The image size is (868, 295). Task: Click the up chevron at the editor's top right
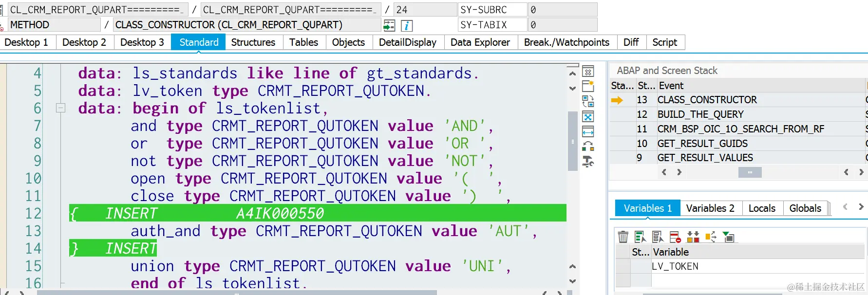tap(572, 74)
